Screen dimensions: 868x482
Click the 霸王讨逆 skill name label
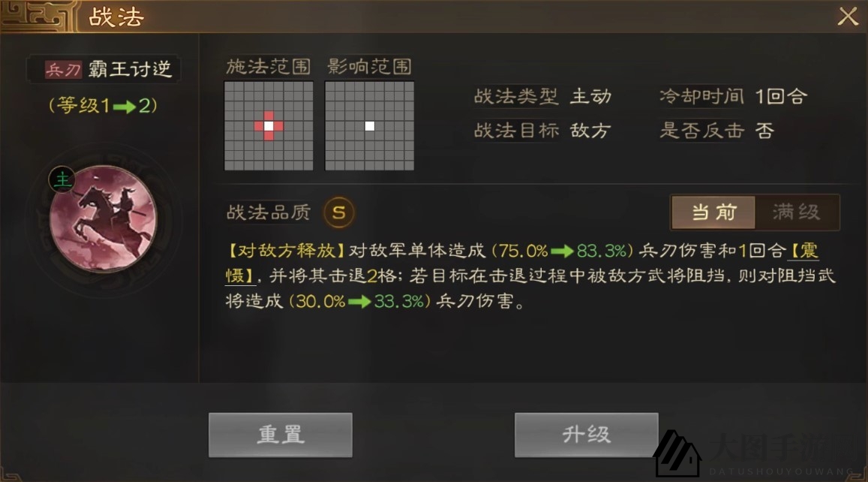[131, 69]
